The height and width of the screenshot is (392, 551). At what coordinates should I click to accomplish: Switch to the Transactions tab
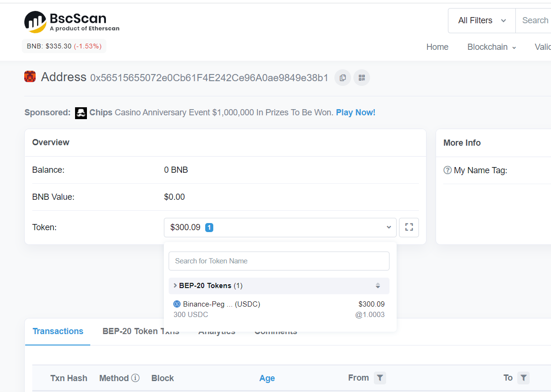(58, 331)
